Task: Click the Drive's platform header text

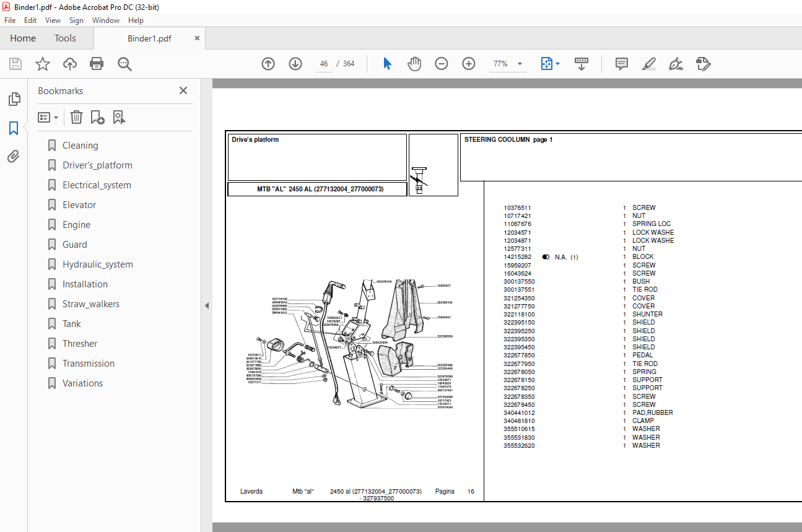Action: (x=255, y=140)
